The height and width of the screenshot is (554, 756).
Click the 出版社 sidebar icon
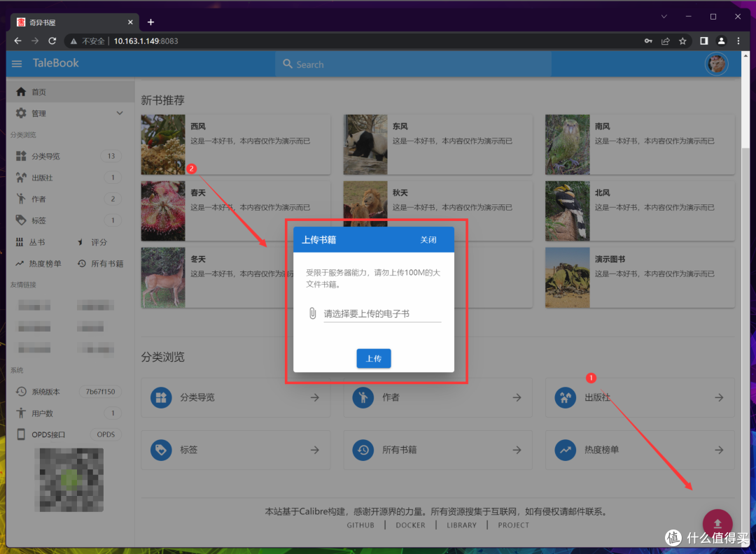[x=21, y=177]
